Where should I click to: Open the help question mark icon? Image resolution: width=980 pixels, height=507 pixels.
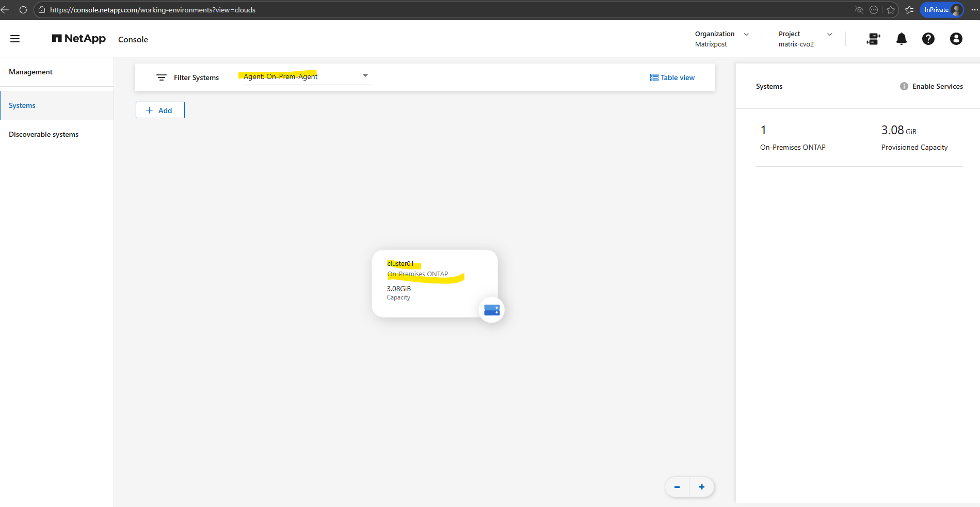pos(928,39)
